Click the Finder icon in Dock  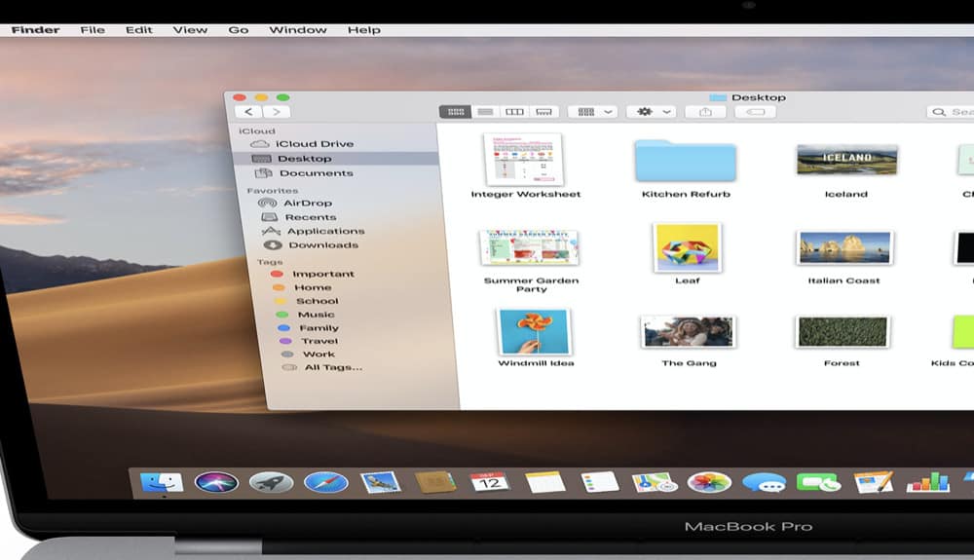pyautogui.click(x=162, y=482)
